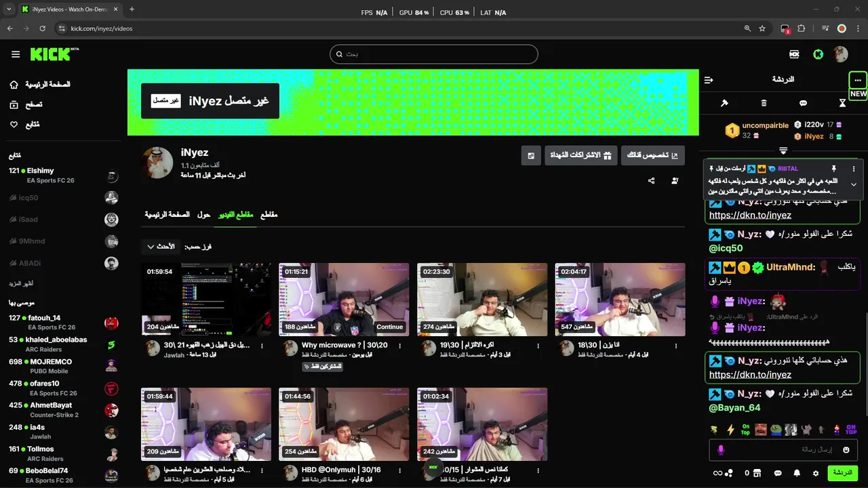Click the green K notifications icon in header

(818, 54)
